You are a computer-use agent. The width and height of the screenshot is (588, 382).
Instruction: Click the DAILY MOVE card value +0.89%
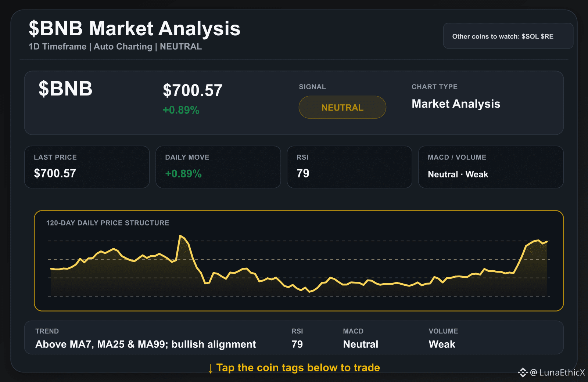pyautogui.click(x=183, y=173)
